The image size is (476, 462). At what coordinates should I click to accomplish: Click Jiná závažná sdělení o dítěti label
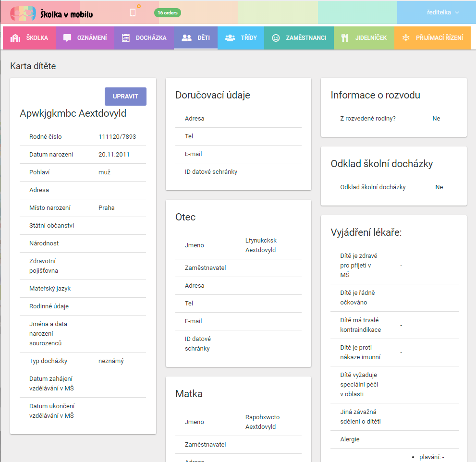(x=360, y=417)
